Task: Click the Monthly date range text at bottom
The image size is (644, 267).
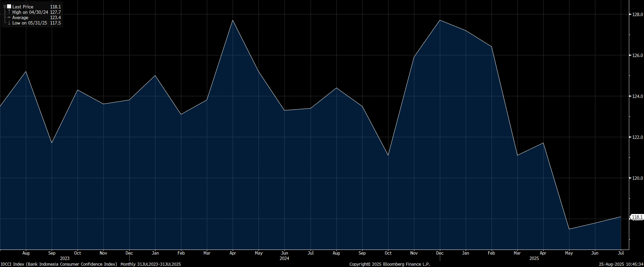Action: (x=150, y=264)
